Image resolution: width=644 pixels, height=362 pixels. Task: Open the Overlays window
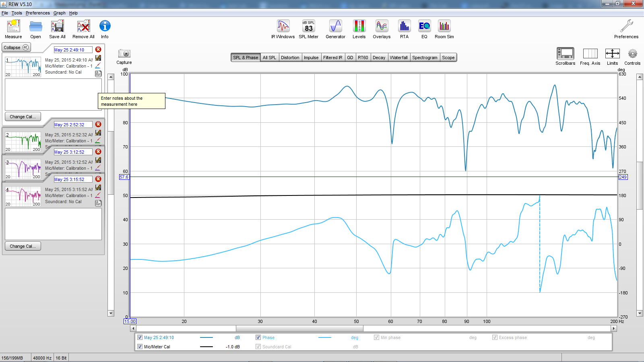click(x=382, y=29)
